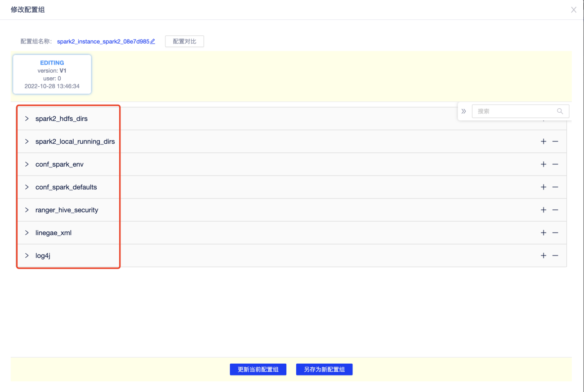Click the spark2_instance_spark2_08e7d985 group name

click(103, 41)
